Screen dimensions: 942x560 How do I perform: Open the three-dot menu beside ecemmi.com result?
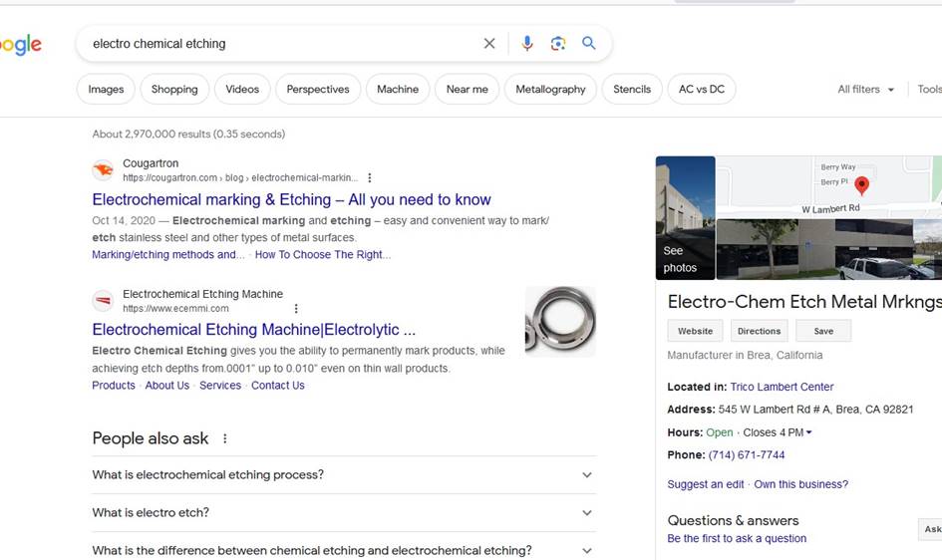pyautogui.click(x=296, y=309)
